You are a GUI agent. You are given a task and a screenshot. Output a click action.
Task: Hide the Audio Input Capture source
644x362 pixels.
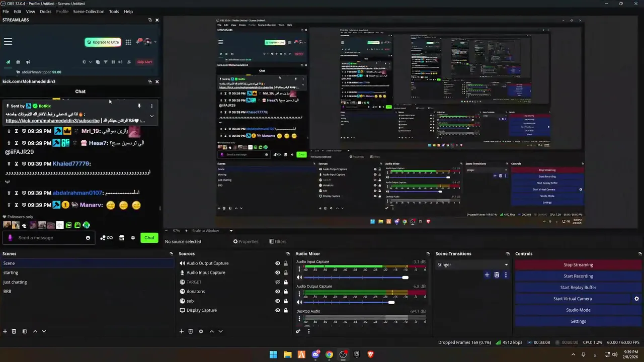click(x=277, y=273)
